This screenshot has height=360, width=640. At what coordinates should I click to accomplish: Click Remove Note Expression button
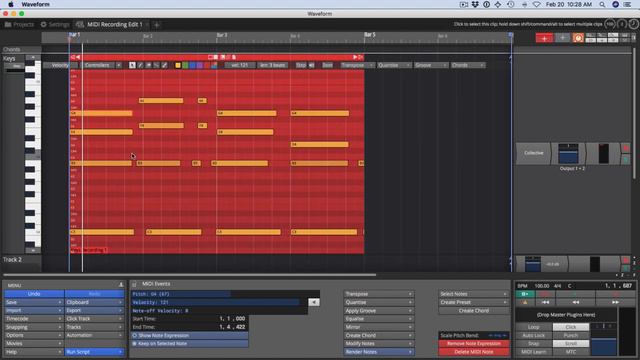pyautogui.click(x=473, y=344)
